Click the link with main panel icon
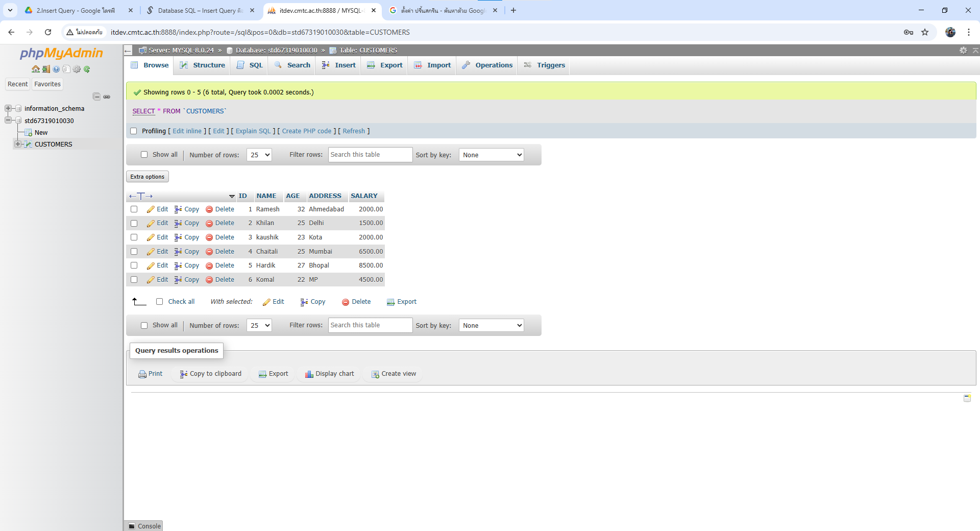Viewport: 980px width, 531px height. coord(107,96)
